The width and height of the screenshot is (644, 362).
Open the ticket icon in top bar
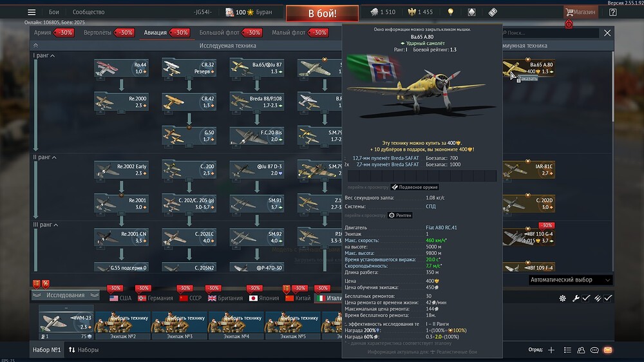493,12
